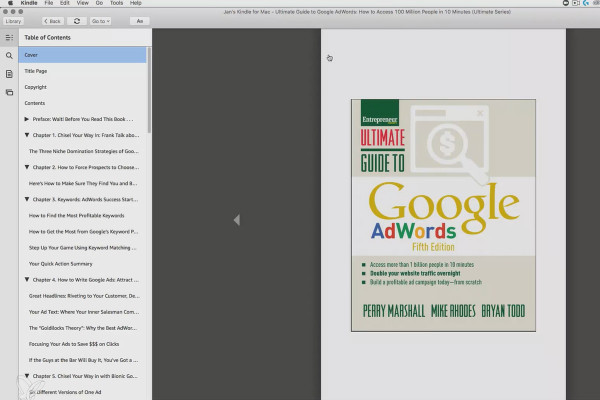The image size is (600, 400).
Task: Open The "Goldilocks Theory" section
Action: [x=83, y=328]
